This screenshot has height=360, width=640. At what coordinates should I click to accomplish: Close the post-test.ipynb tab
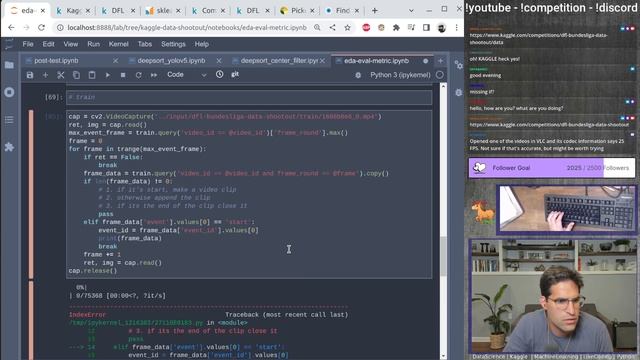(116, 60)
